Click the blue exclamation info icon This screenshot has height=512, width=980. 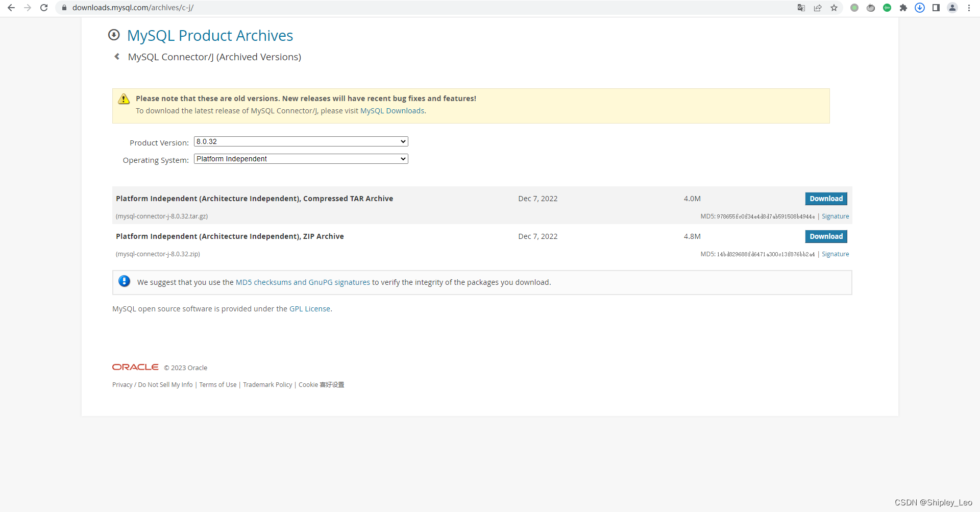[x=124, y=281]
